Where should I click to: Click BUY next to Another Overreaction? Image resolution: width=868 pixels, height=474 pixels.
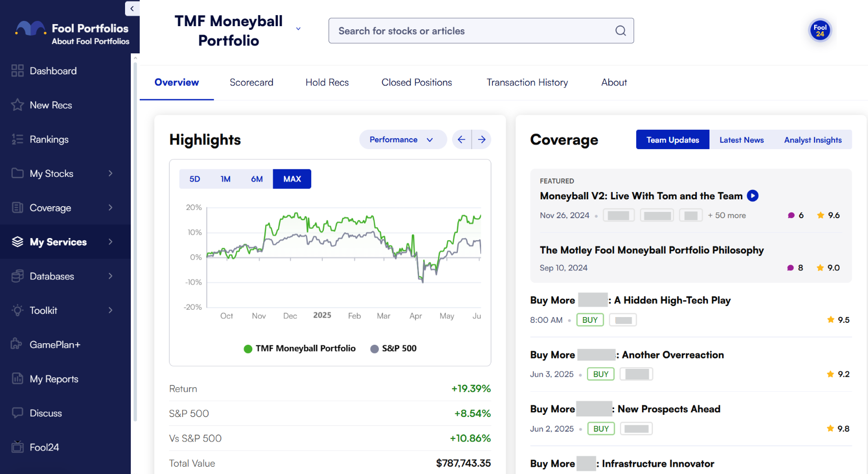click(x=600, y=374)
